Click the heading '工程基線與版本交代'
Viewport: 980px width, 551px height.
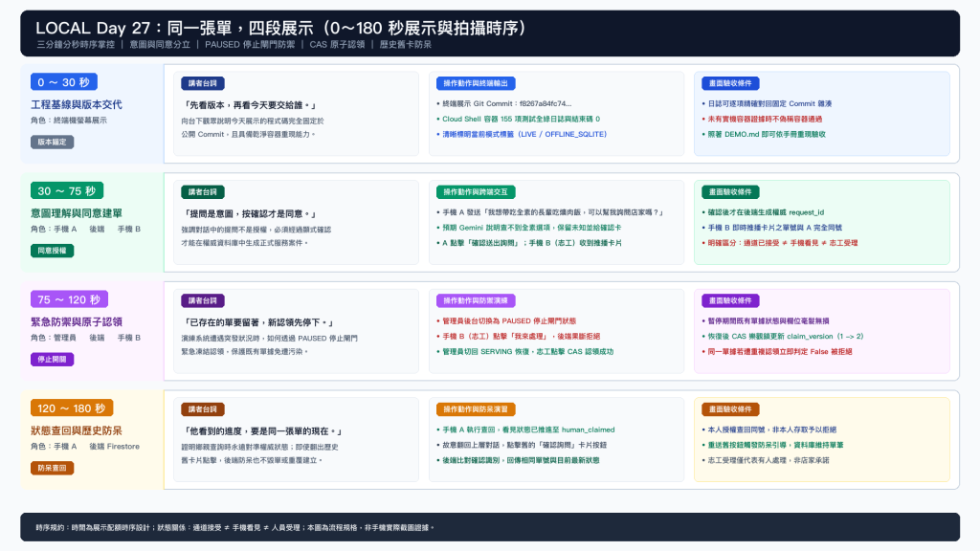[x=77, y=104]
